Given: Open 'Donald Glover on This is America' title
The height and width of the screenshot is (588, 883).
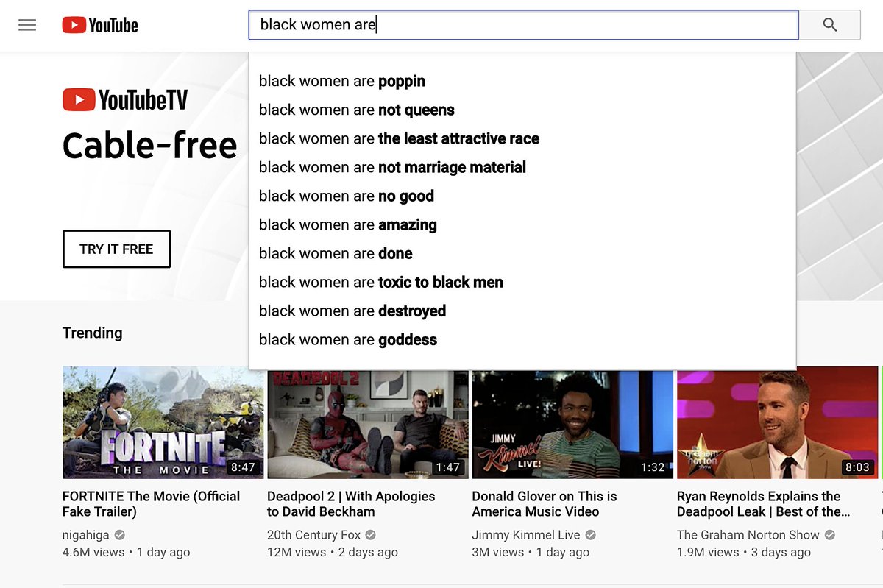Looking at the screenshot, I should [x=545, y=504].
